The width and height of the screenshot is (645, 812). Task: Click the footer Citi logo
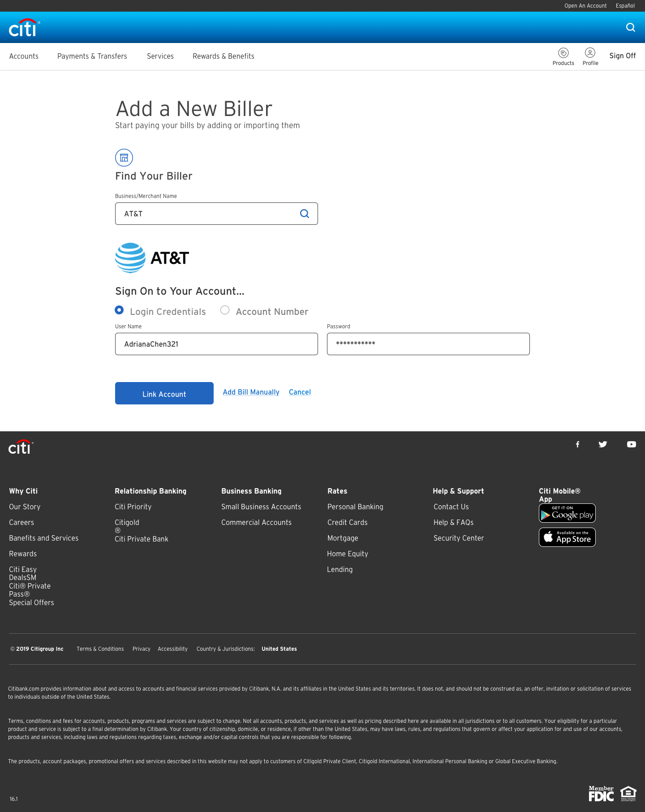pos(21,447)
